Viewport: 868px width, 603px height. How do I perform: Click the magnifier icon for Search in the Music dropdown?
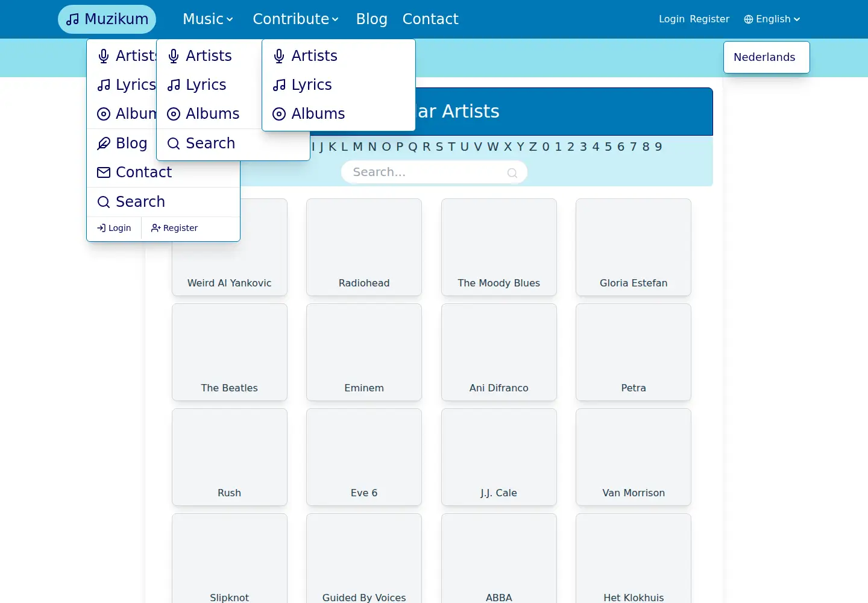(x=174, y=144)
